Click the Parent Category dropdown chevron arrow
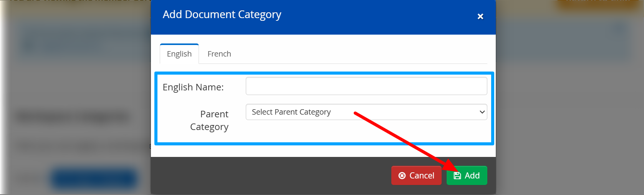The width and height of the screenshot is (644, 195). point(482,112)
